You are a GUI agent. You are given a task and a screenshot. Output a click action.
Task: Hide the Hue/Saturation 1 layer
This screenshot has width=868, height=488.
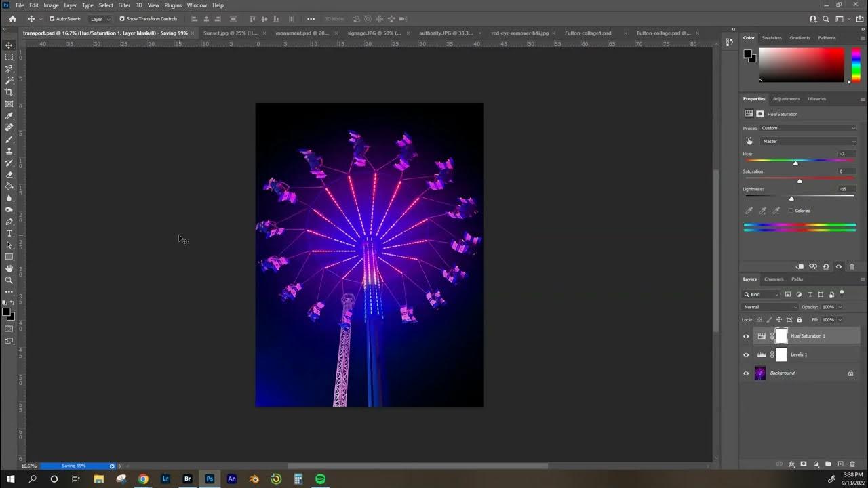[746, 336]
